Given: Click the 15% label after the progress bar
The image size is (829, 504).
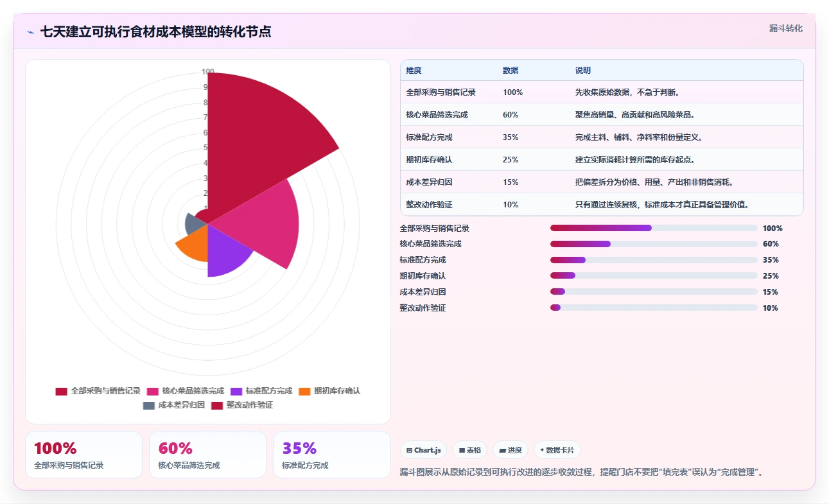Looking at the screenshot, I should click(771, 292).
